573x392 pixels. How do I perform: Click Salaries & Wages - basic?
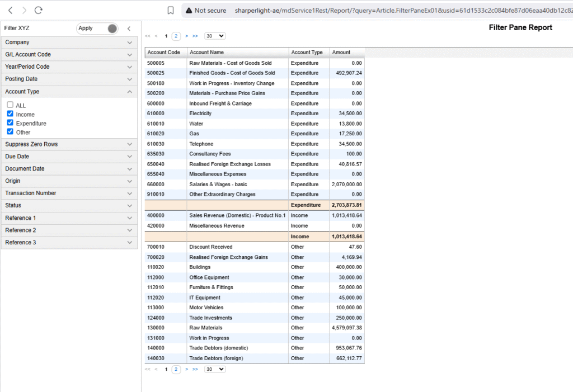tap(218, 185)
